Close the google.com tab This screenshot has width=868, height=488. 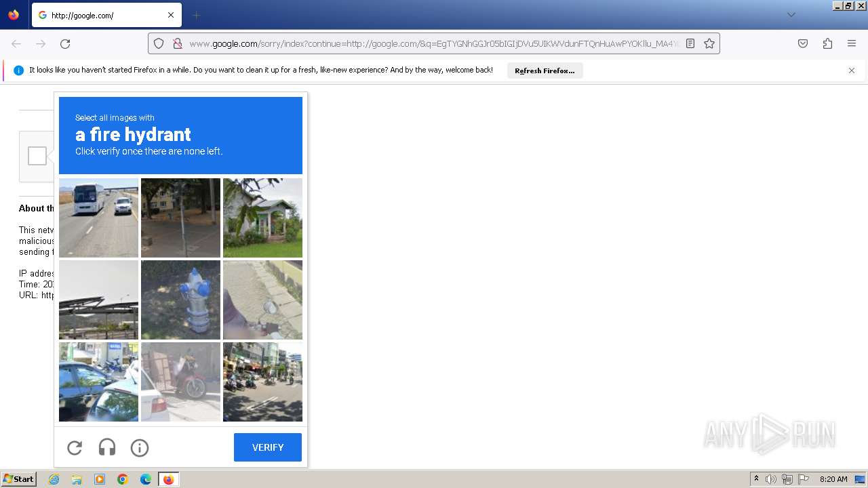click(171, 15)
